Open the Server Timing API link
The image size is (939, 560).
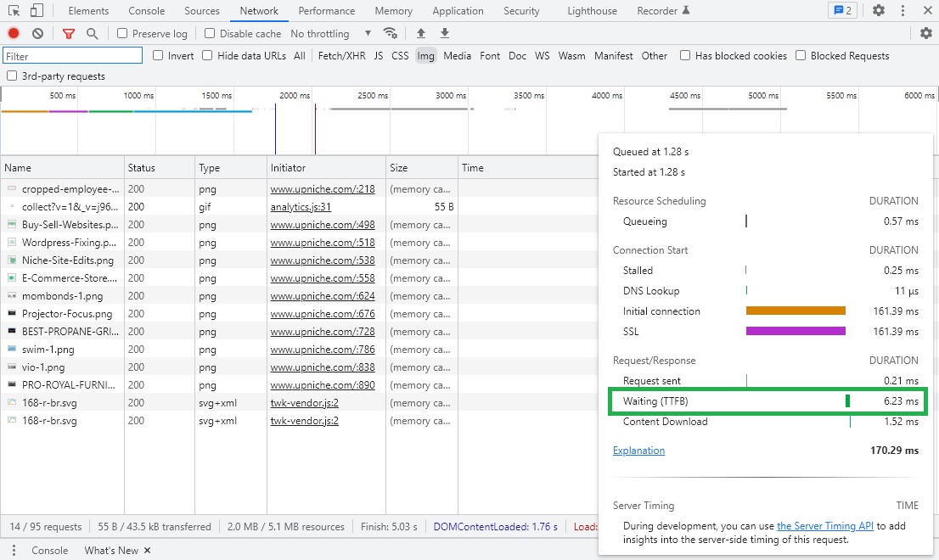(x=824, y=525)
